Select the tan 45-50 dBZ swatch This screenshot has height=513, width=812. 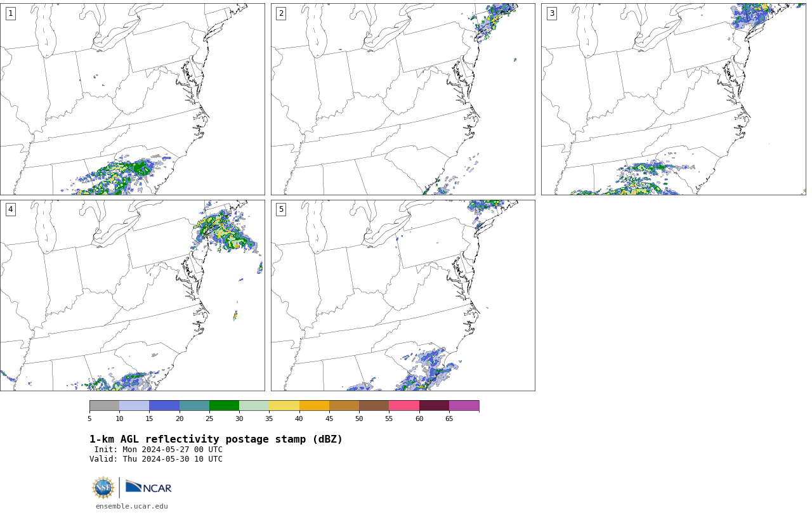pyautogui.click(x=344, y=406)
